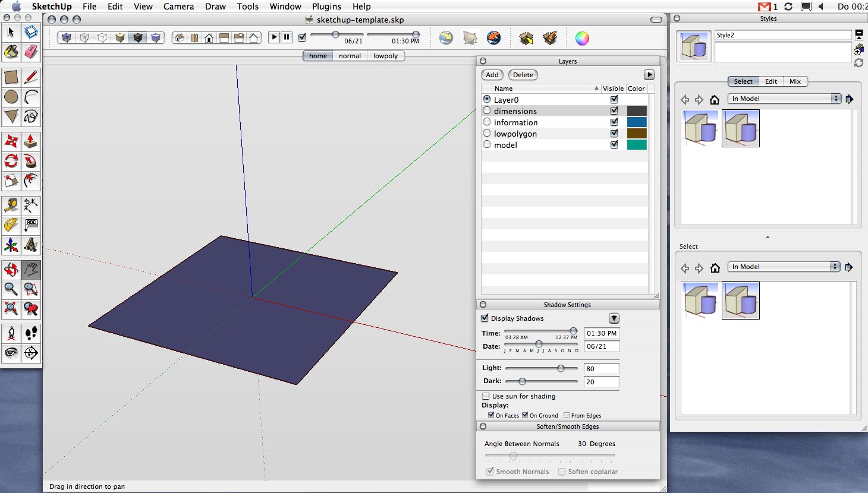Viewport: 868px width, 493px height.
Task: Click the model layer's teal color swatch
Action: click(637, 145)
